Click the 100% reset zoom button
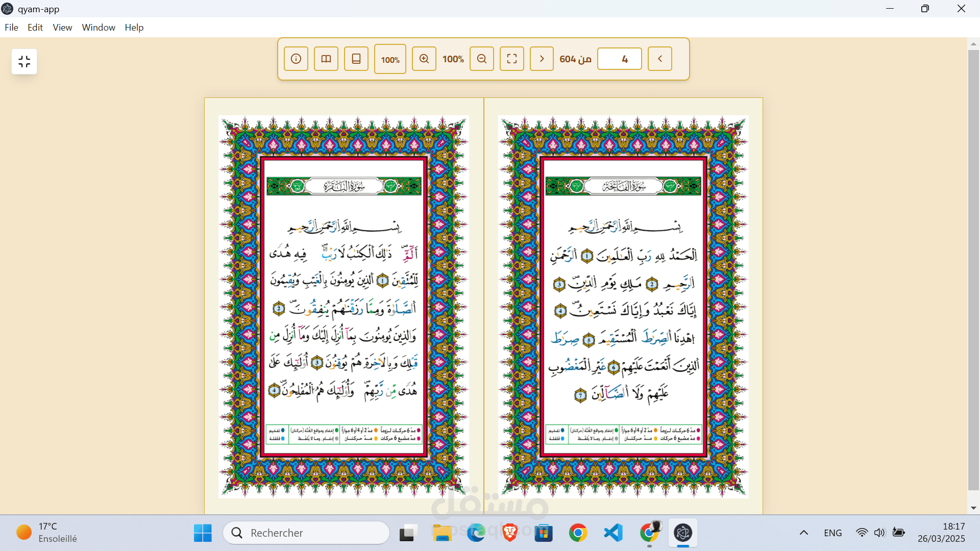 point(390,59)
